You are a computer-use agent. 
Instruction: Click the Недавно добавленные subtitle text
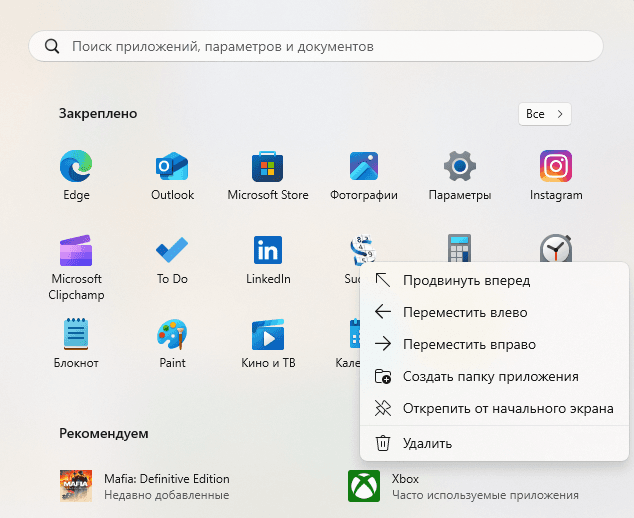coord(167,495)
